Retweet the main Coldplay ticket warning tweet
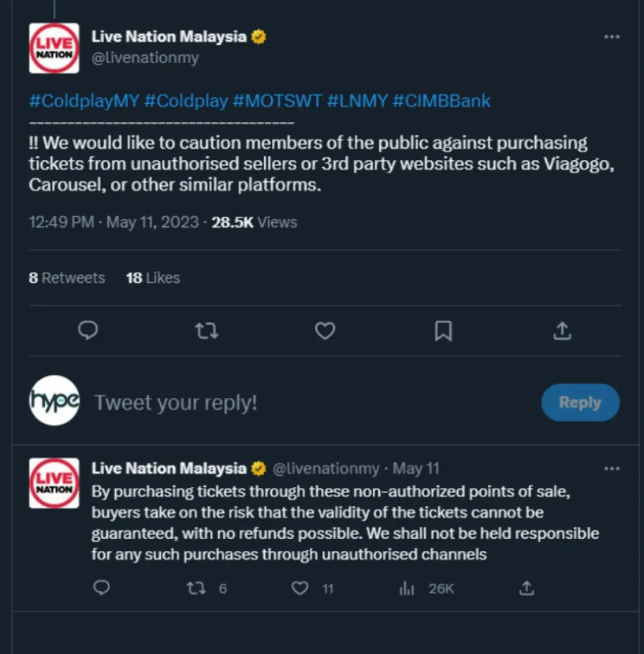 pos(207,331)
